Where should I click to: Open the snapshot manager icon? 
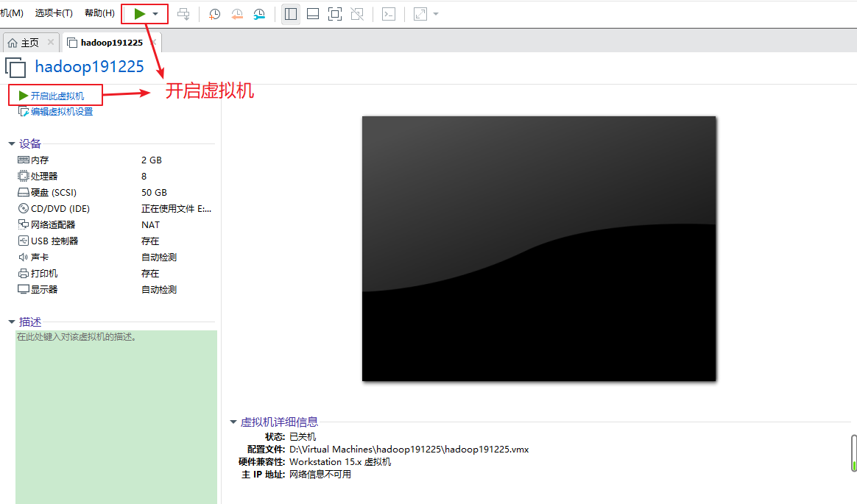point(259,14)
